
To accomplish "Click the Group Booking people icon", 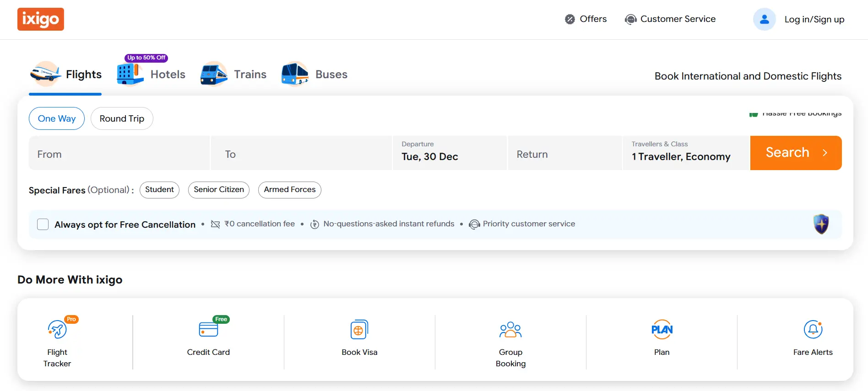I will click(510, 329).
